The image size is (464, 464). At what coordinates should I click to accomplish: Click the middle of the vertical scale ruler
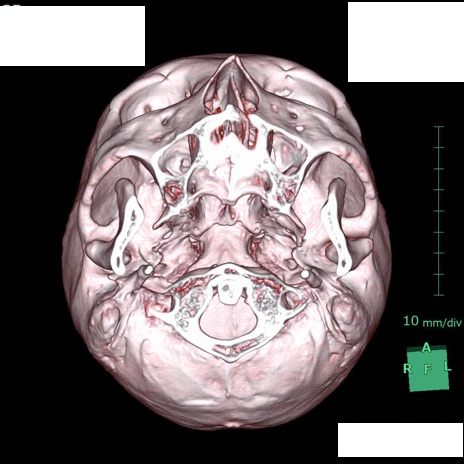pyautogui.click(x=439, y=211)
